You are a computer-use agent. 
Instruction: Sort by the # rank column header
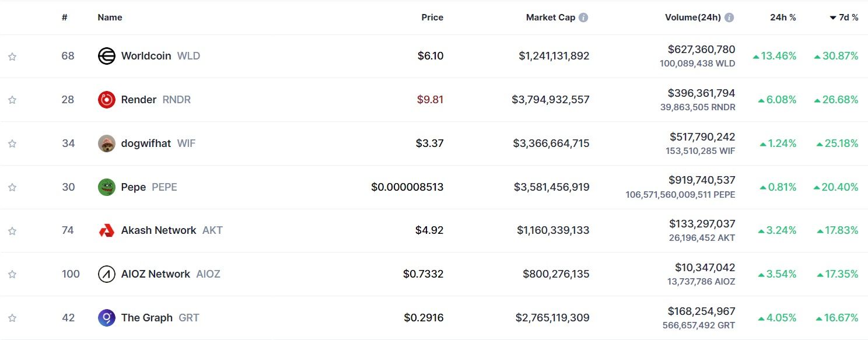point(65,17)
